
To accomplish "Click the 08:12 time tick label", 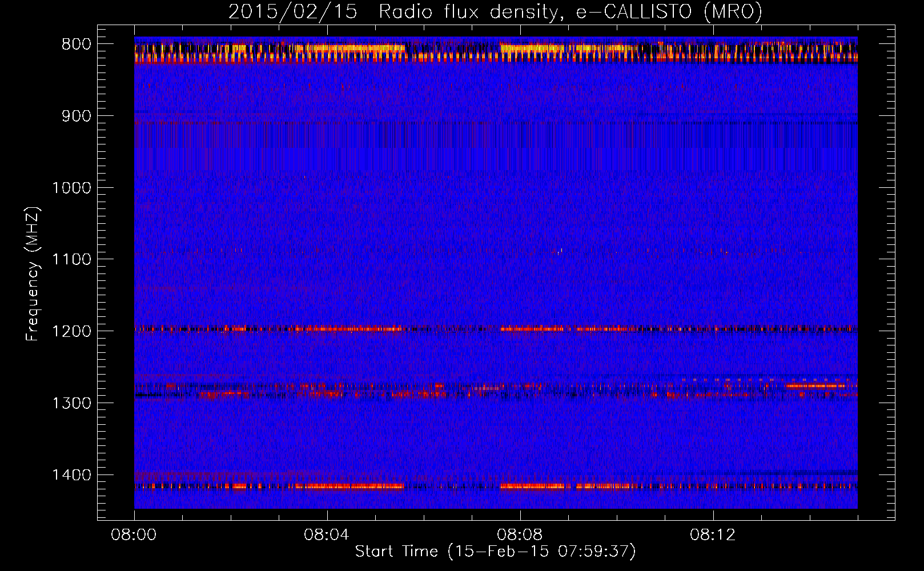I will [713, 535].
